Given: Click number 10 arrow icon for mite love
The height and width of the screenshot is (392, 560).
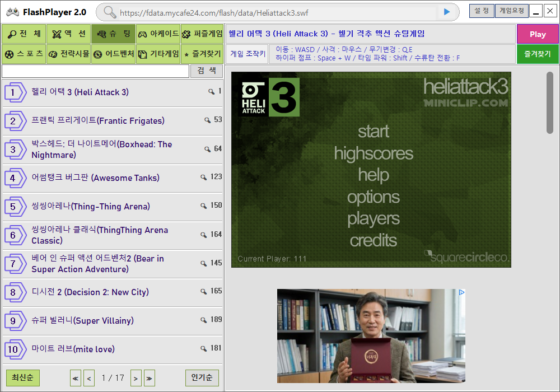Looking at the screenshot, I should (15, 349).
